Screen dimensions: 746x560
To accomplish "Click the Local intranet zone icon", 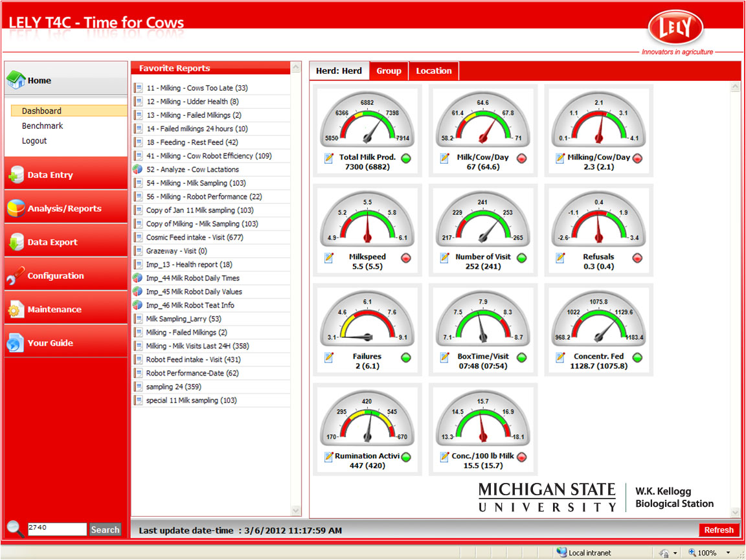I will (x=561, y=552).
